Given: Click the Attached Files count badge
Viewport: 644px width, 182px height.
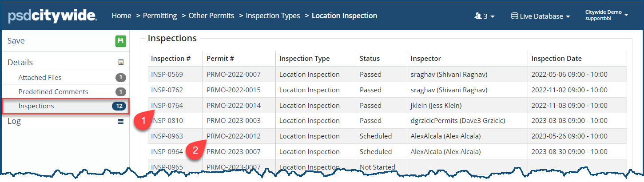Looking at the screenshot, I should [x=121, y=78].
